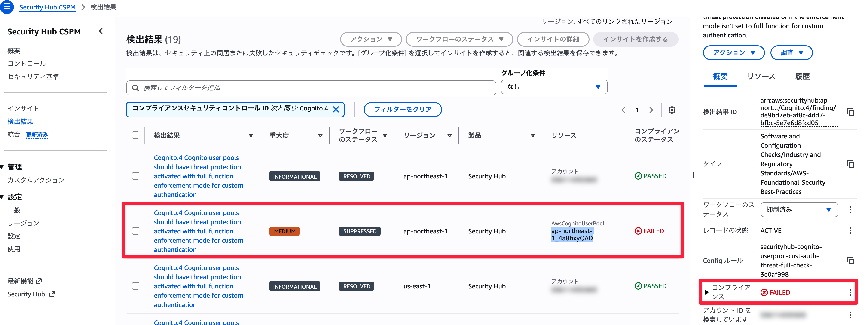
Task: Open コントロール in sidebar
Action: [27, 64]
